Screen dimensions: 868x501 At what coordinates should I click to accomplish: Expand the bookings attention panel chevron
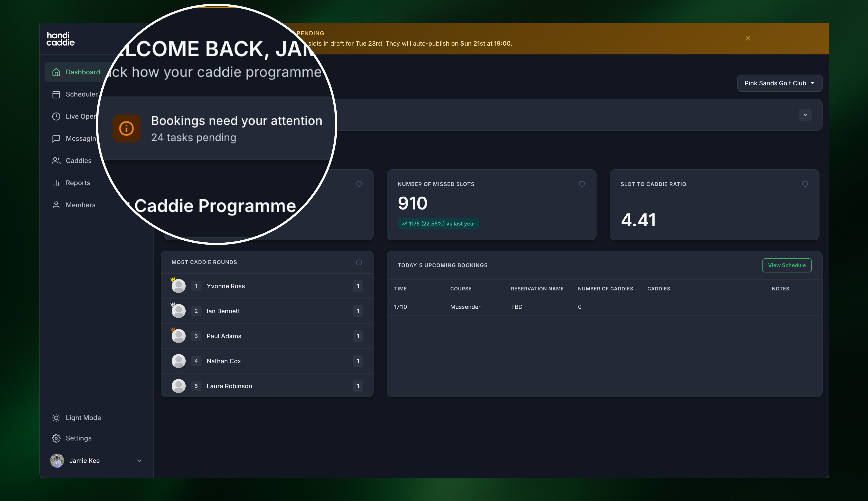[805, 115]
